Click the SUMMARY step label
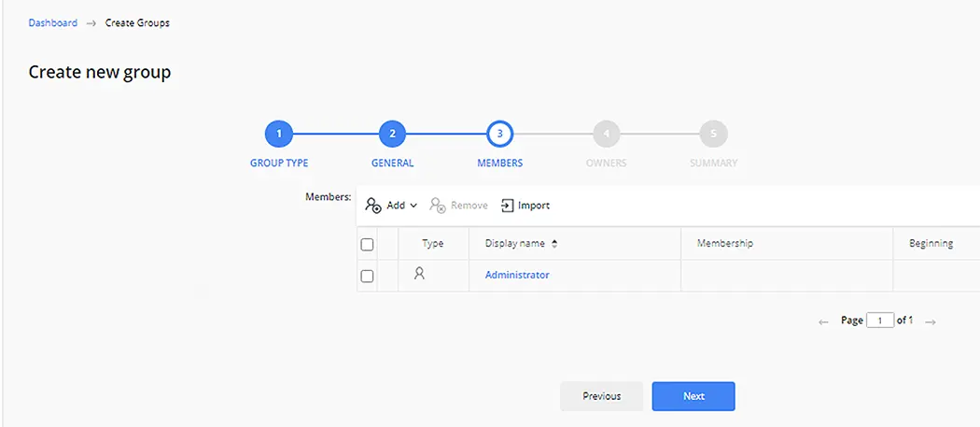This screenshot has height=427, width=980. [x=714, y=163]
